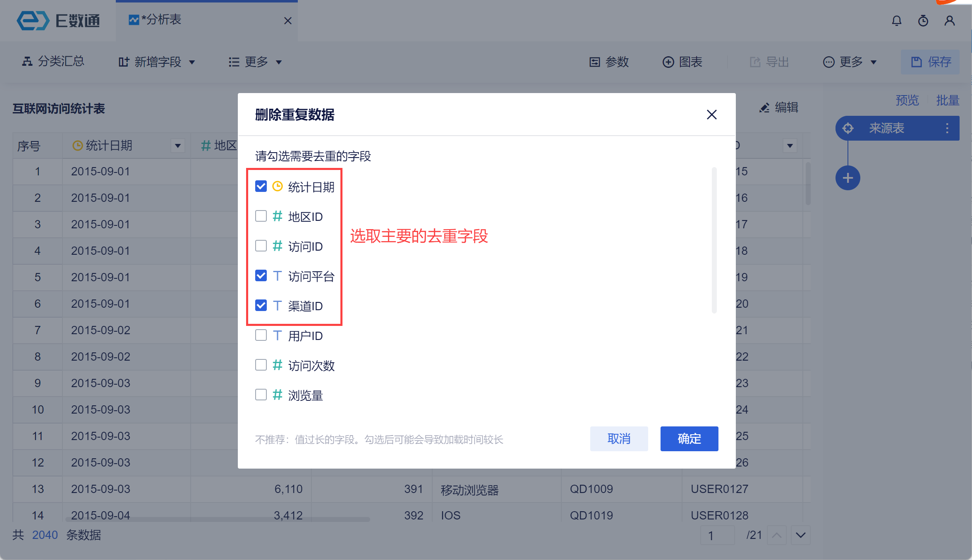Open the 预览 tab in right panel
Image resolution: width=972 pixels, height=560 pixels.
907,100
